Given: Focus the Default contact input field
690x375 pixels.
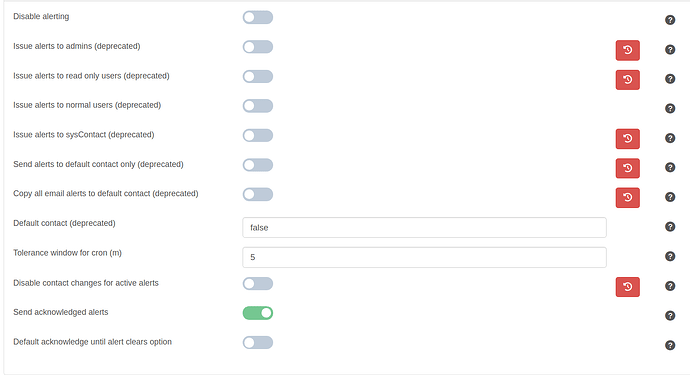Looking at the screenshot, I should 424,228.
